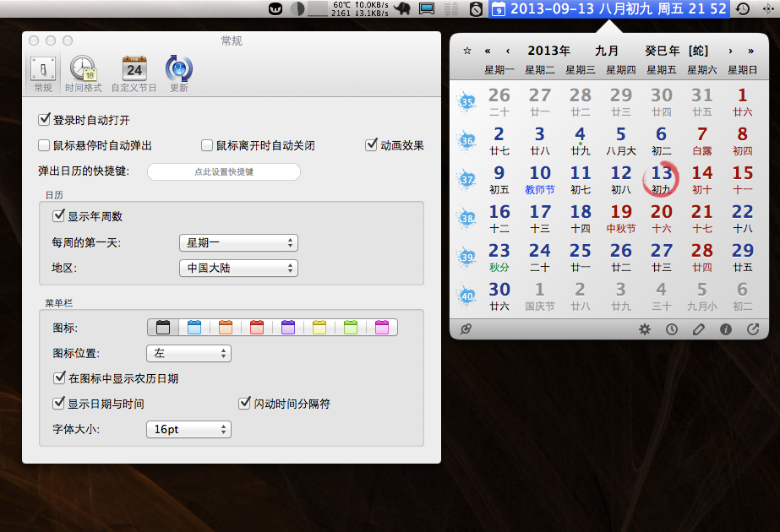The width and height of the screenshot is (780, 532).
Task: Toggle the 动画效果 checkbox
Action: (371, 145)
